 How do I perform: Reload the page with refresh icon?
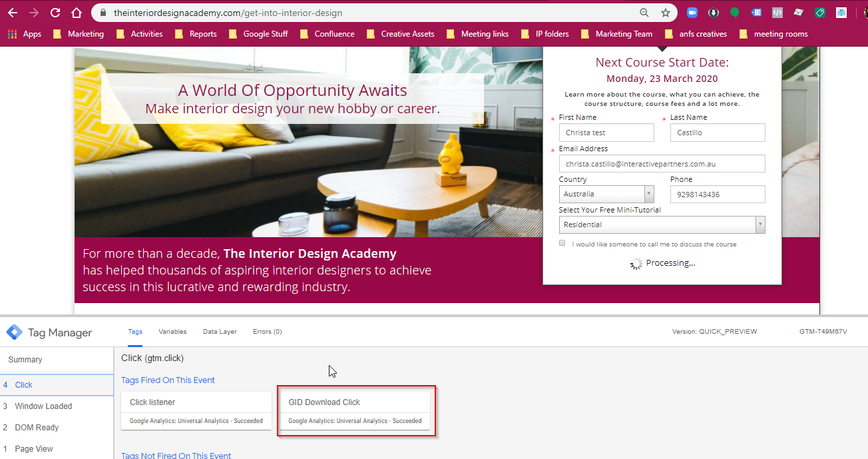click(55, 13)
